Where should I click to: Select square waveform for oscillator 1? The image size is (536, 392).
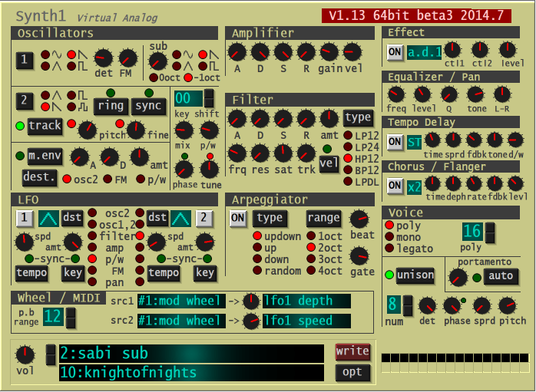tap(71, 66)
